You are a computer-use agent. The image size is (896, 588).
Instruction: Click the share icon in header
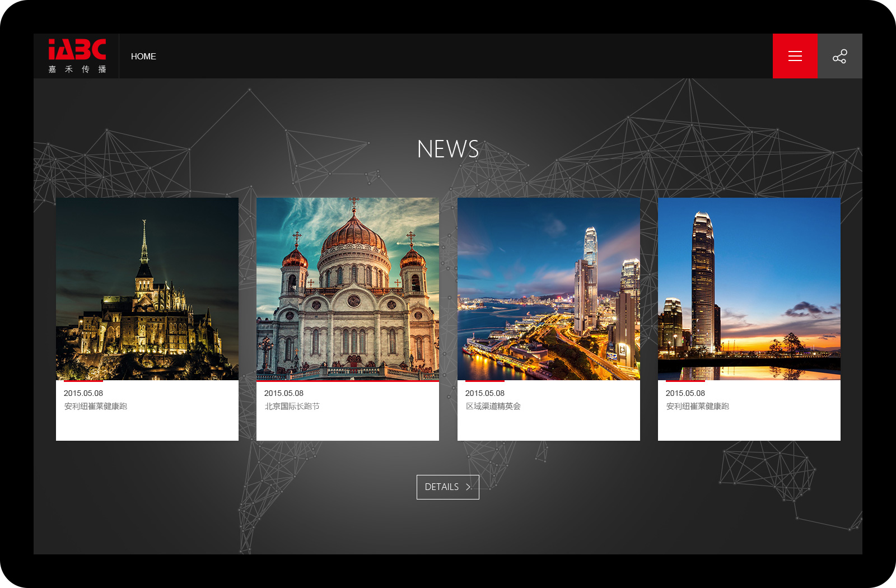click(839, 56)
